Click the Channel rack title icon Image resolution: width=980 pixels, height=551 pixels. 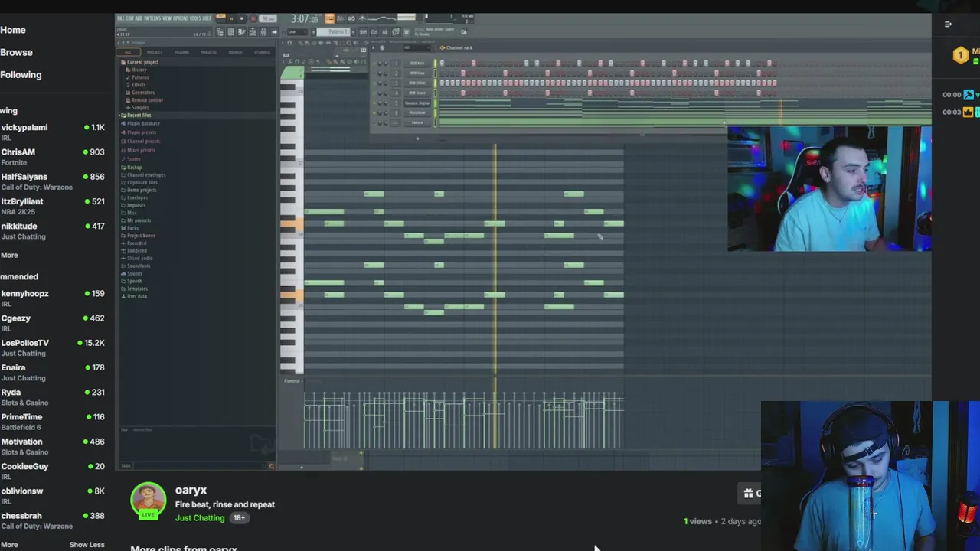coord(443,47)
